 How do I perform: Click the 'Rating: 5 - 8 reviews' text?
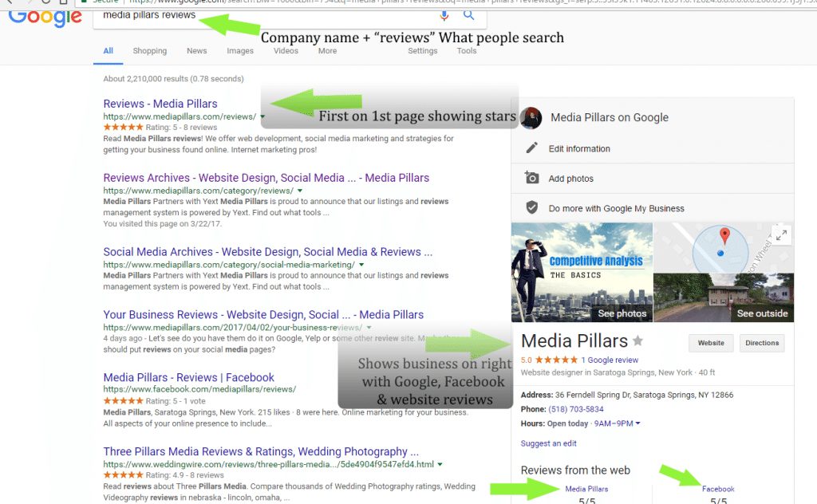click(181, 127)
